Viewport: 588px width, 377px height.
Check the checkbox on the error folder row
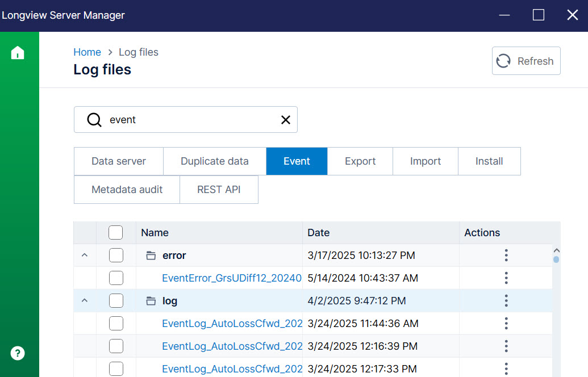pos(116,255)
